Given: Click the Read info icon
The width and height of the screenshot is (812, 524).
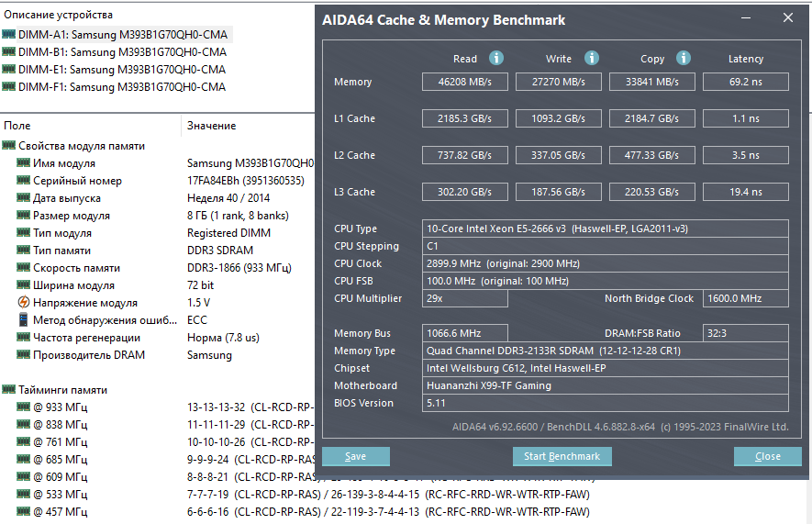Looking at the screenshot, I should [x=496, y=58].
